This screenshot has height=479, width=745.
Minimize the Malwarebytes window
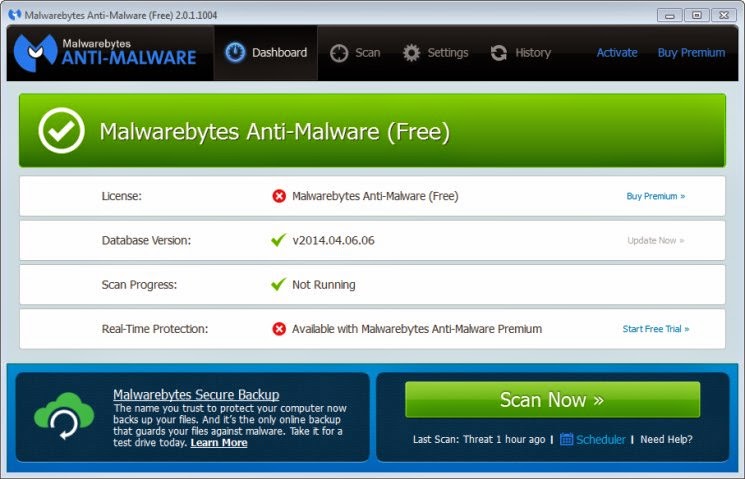669,15
